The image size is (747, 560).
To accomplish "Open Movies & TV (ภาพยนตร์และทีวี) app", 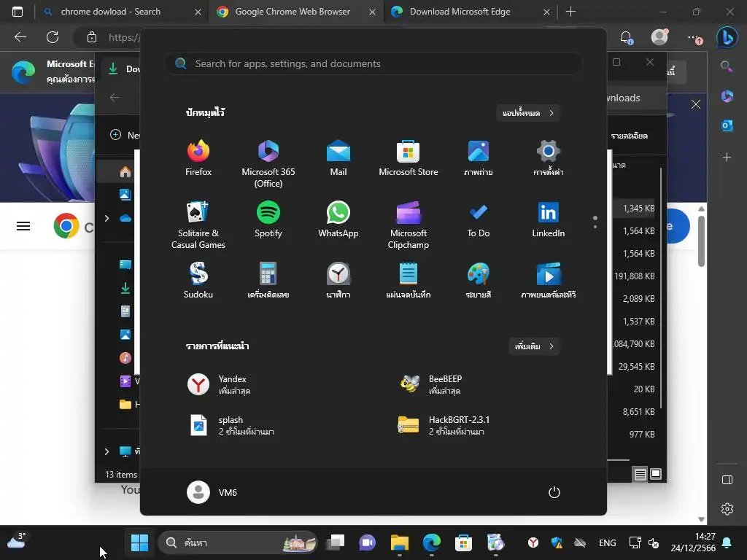I will coord(549,281).
